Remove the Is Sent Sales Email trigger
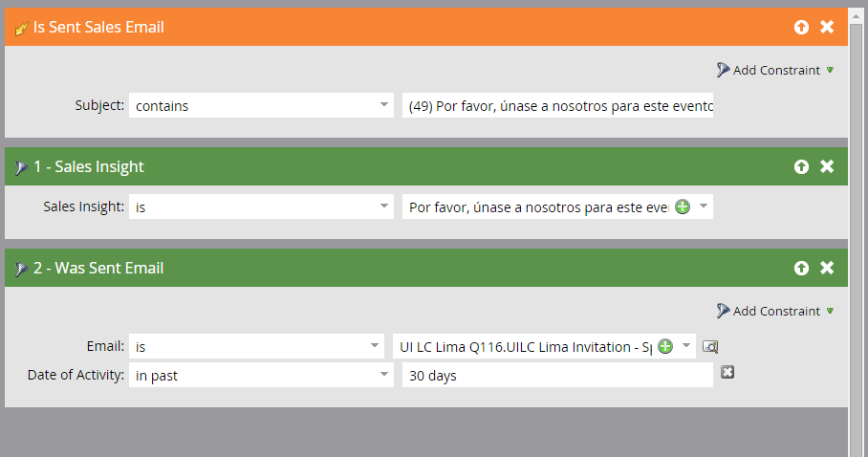 [827, 27]
